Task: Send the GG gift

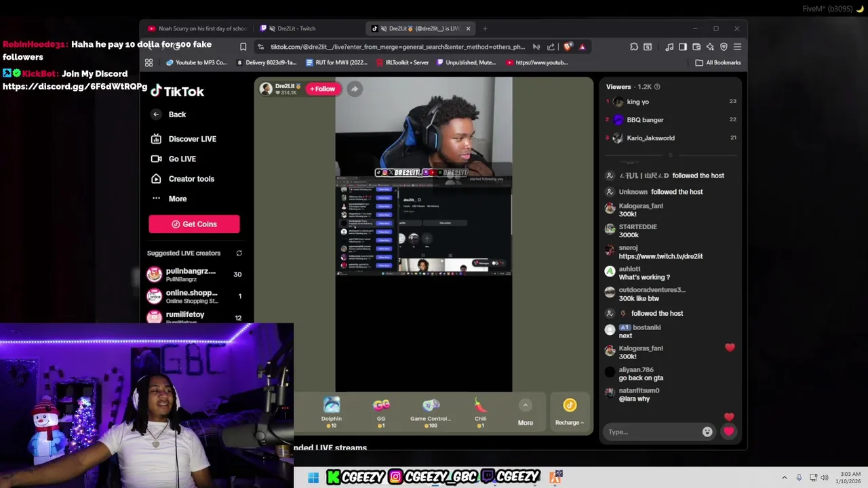Action: pos(381,413)
